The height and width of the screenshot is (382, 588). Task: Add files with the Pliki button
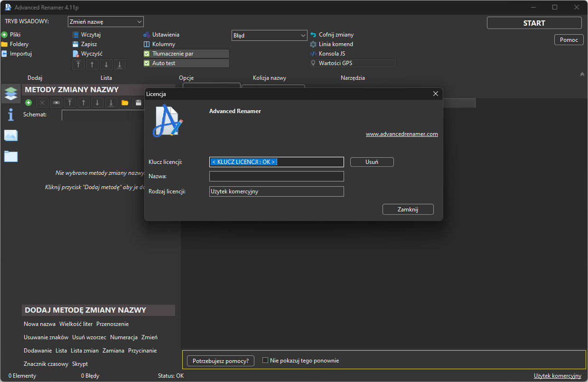pos(11,35)
